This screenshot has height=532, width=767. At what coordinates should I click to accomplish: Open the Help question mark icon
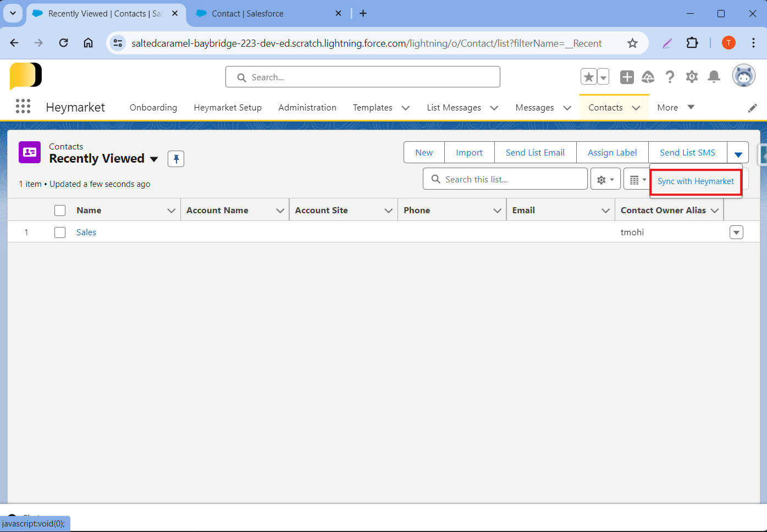coord(670,77)
